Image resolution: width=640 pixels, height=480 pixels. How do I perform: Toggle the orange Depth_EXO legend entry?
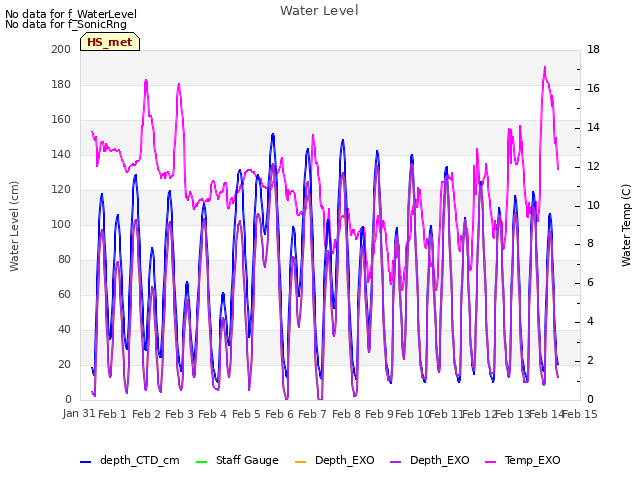click(334, 460)
